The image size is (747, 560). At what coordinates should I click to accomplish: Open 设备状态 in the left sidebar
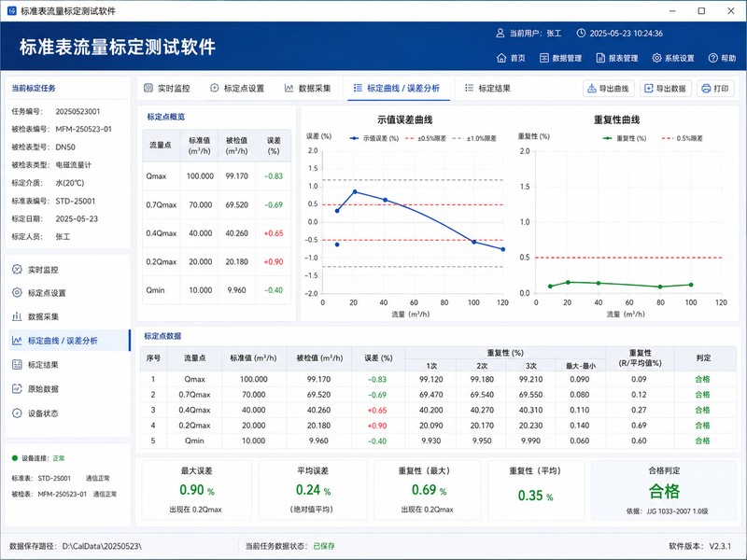(x=68, y=413)
